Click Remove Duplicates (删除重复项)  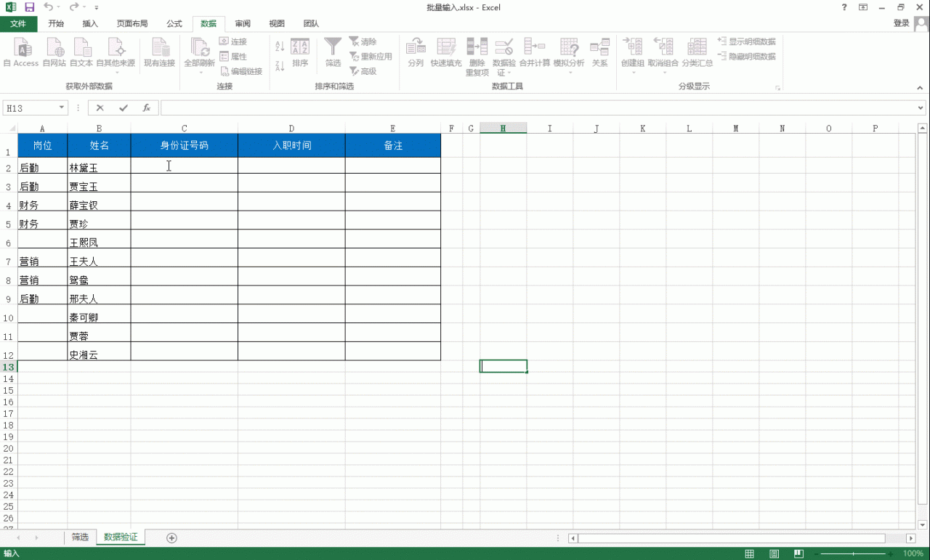click(477, 57)
